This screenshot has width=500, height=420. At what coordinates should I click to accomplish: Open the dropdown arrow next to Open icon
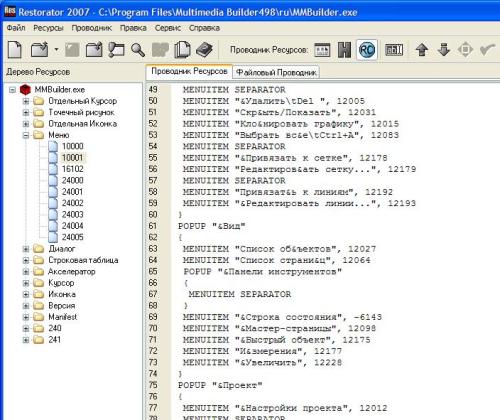pyautogui.click(x=56, y=50)
